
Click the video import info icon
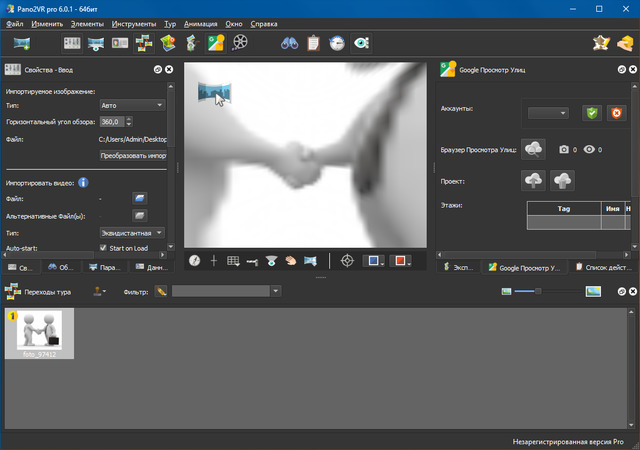point(83,183)
